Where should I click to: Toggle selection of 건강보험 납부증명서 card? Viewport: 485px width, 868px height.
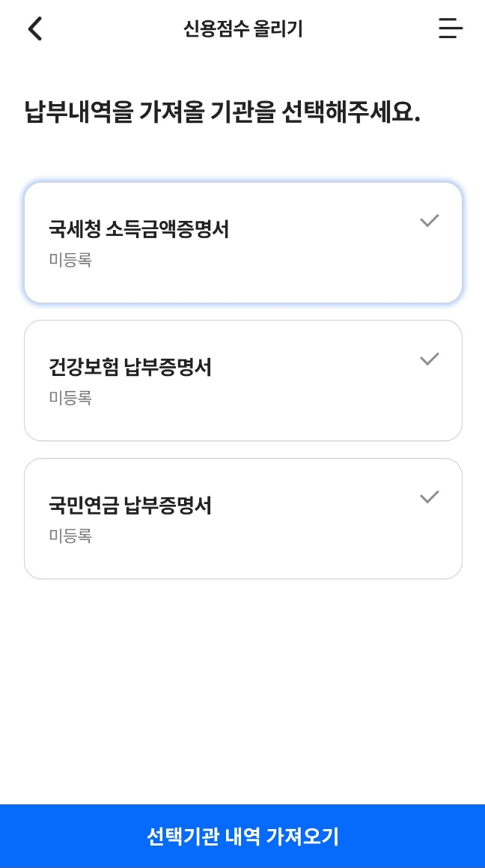[242, 380]
